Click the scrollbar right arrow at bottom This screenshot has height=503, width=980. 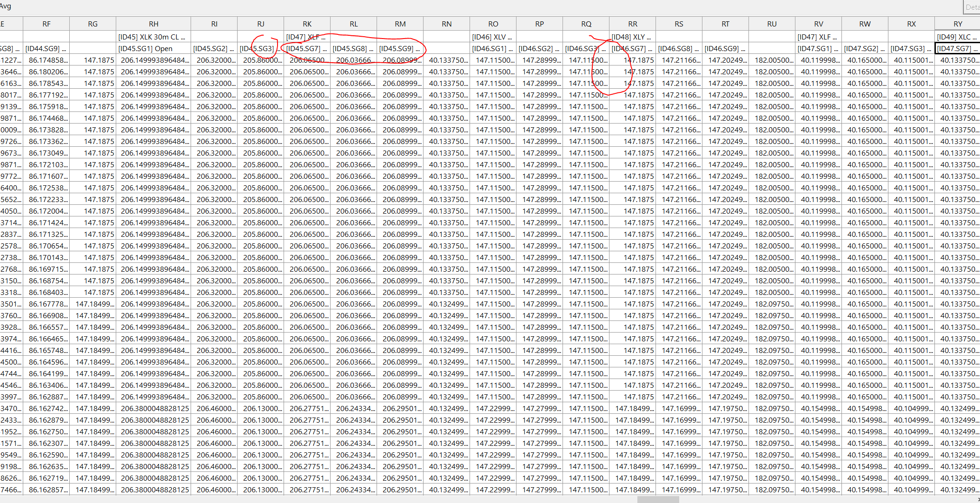point(978,499)
